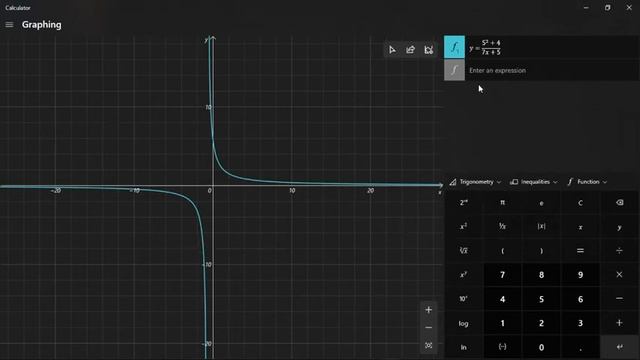Screen dimensions: 640x360
Task: Click the log function key
Action: coord(464,323)
